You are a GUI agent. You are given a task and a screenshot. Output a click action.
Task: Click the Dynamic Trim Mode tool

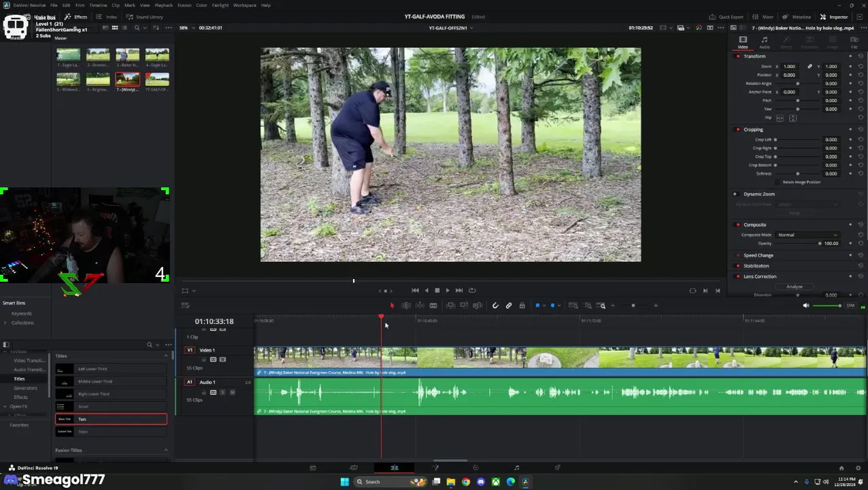[420, 306]
